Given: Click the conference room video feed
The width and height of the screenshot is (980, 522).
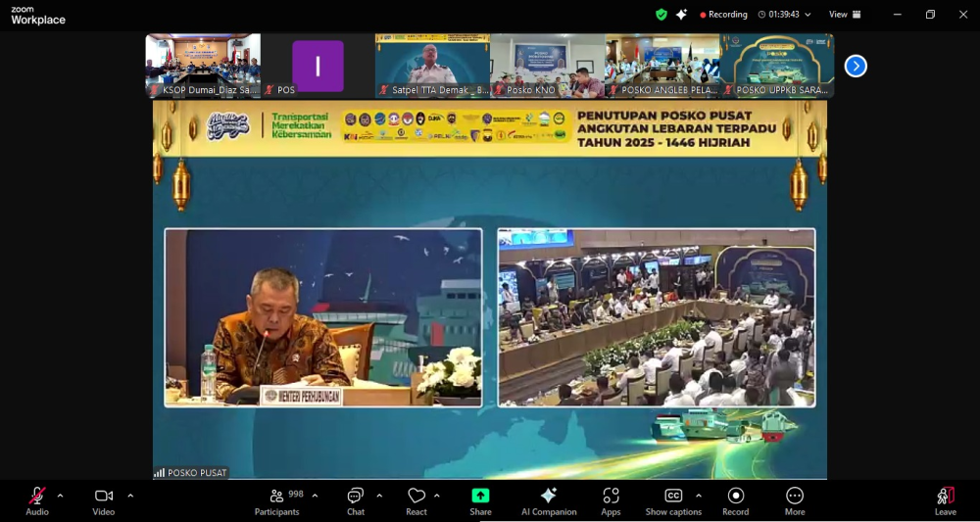Looking at the screenshot, I should (657, 317).
